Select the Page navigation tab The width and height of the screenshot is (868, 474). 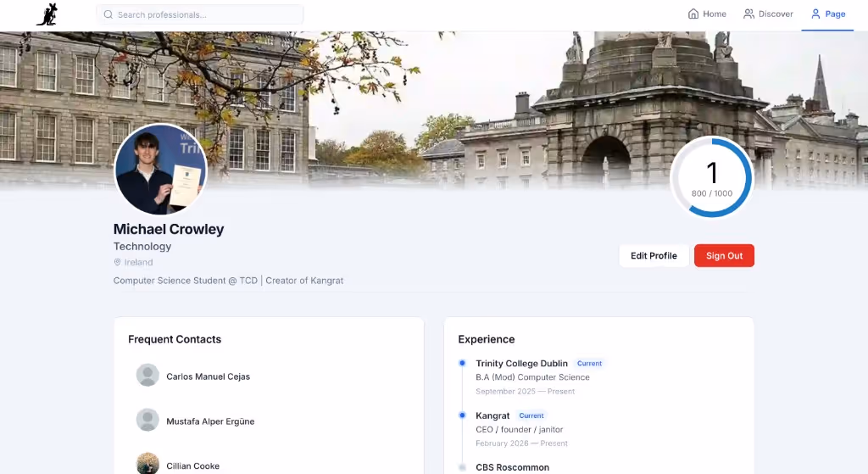pos(827,14)
